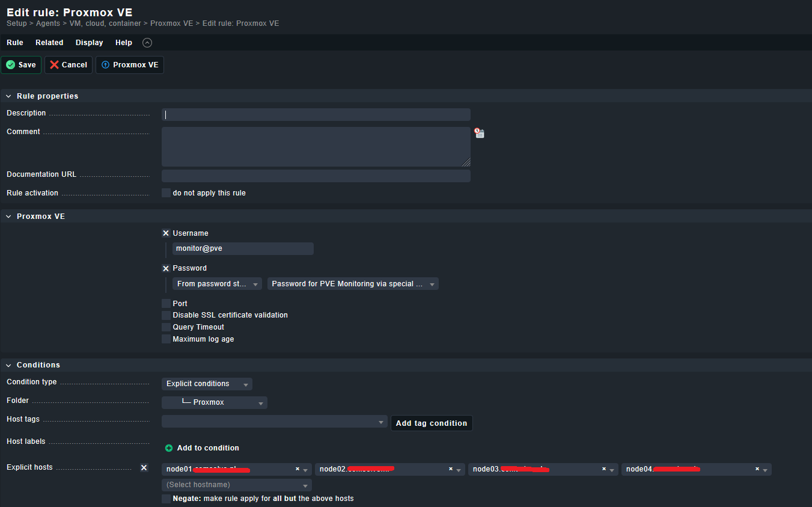Viewport: 812px width, 507px height.
Task: Uncheck the Username option
Action: coord(166,233)
